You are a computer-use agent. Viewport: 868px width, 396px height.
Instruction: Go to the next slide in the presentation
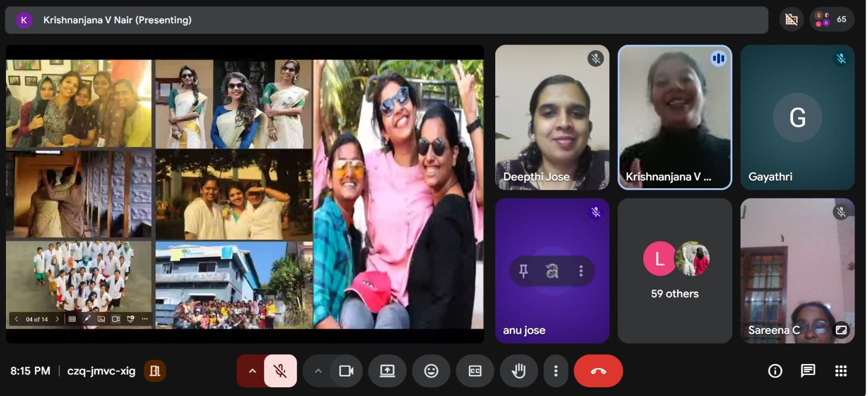point(57,319)
